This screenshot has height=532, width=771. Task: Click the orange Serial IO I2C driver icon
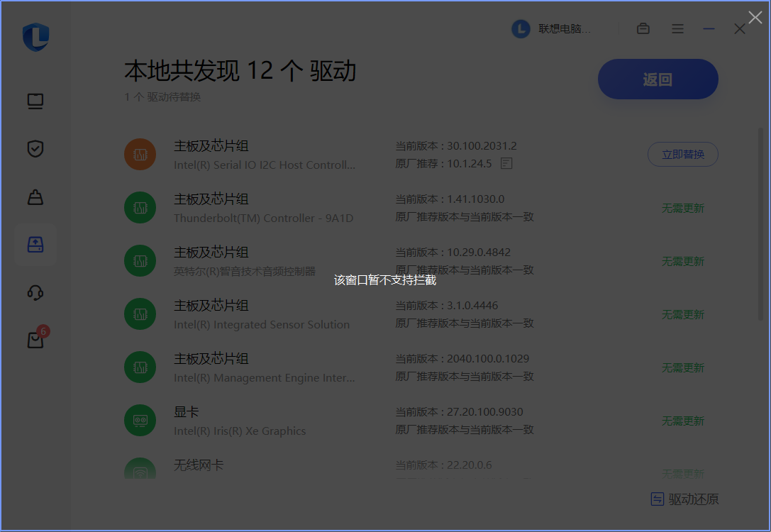(x=140, y=155)
